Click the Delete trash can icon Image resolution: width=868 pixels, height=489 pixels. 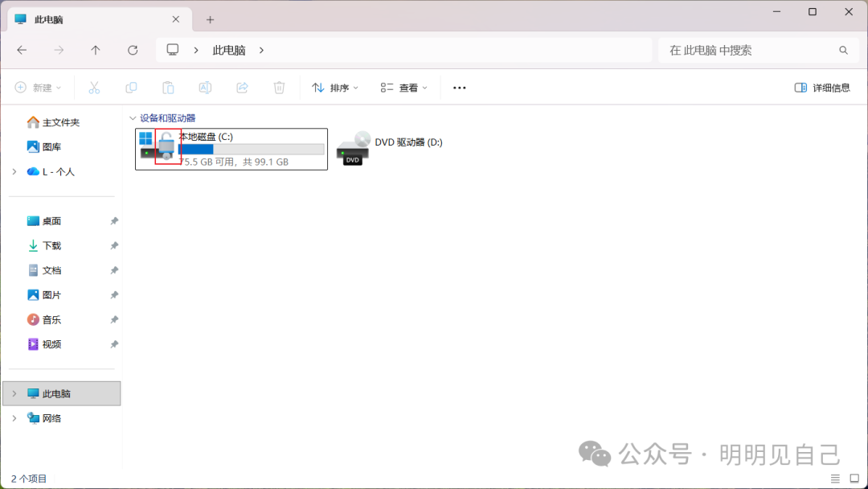(279, 88)
